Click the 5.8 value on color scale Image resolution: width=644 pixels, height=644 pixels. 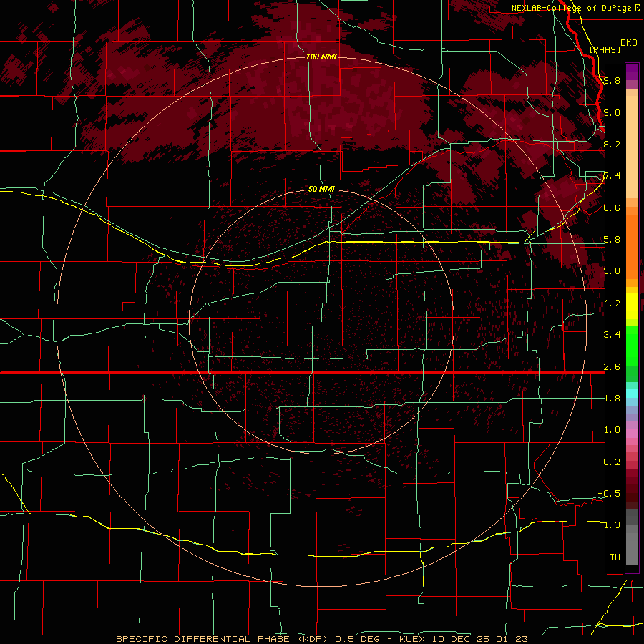(612, 239)
